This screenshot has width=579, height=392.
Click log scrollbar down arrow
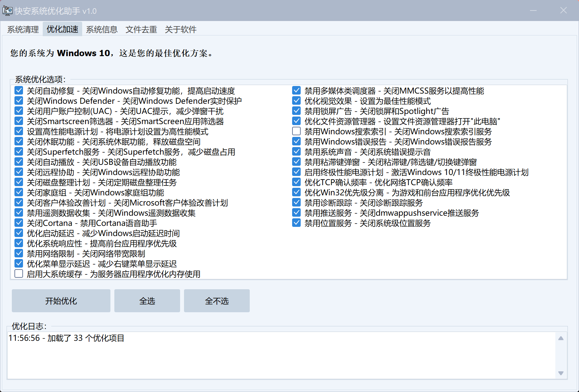561,373
